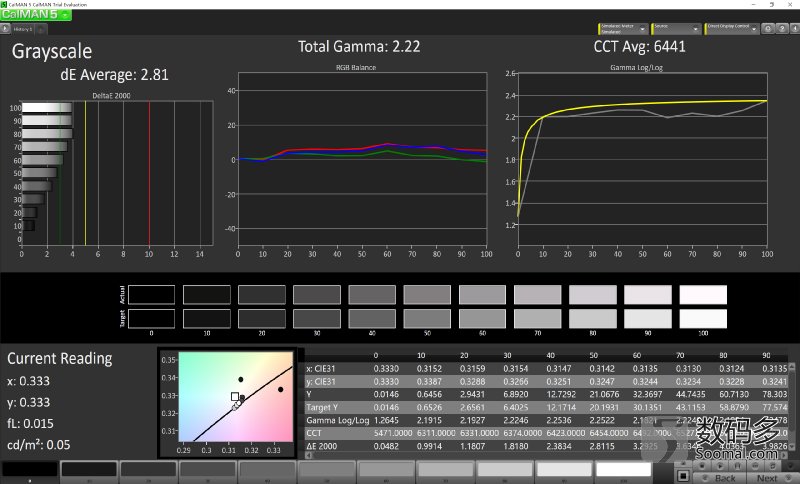
Task: Open the Source dropdown
Action: (x=676, y=29)
